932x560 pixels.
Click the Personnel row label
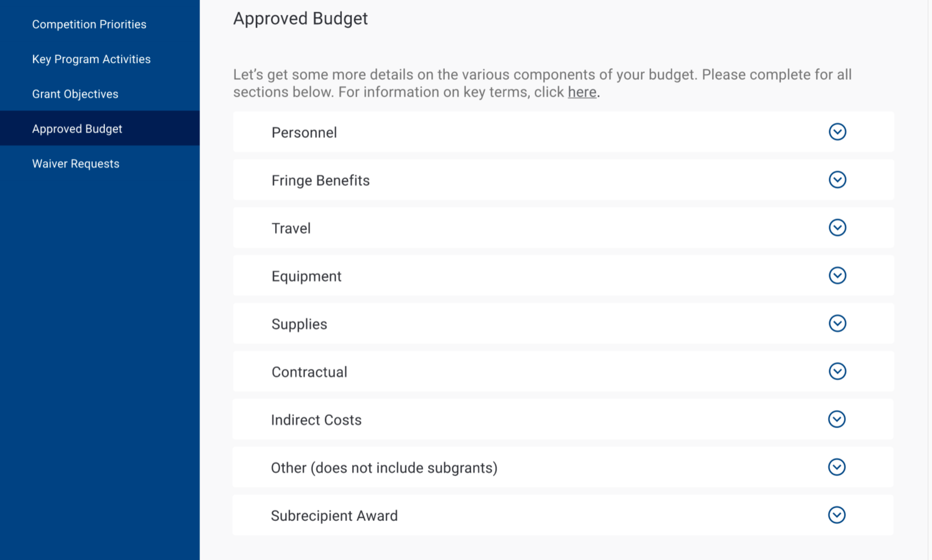[304, 132]
